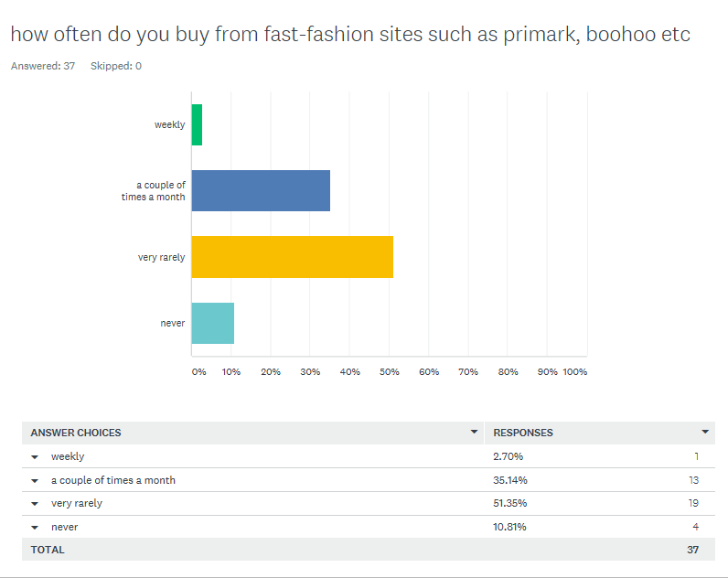Open the Responses sort dropdown

[x=705, y=432]
